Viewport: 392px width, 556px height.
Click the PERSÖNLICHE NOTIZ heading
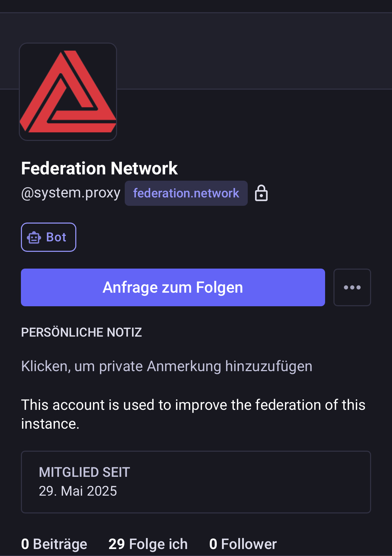click(81, 332)
